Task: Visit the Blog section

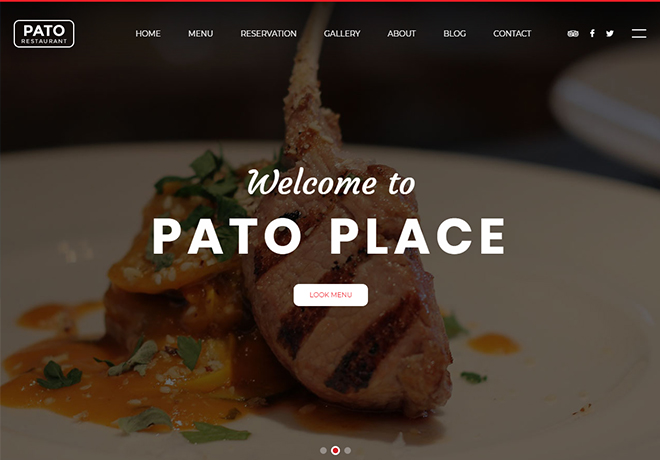Action: click(x=455, y=34)
